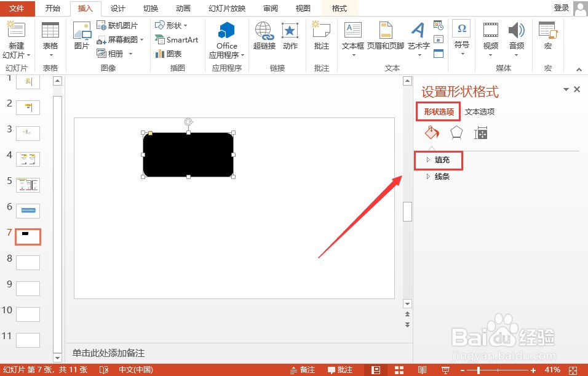The width and height of the screenshot is (588, 376).
Task: Toggle Comments (批注) in status bar
Action: click(340, 370)
